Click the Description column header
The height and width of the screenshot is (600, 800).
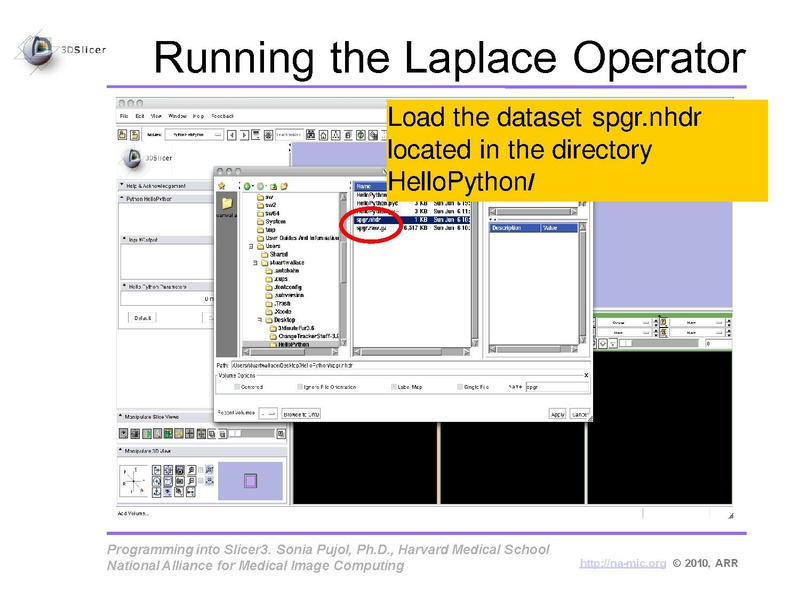pos(515,228)
